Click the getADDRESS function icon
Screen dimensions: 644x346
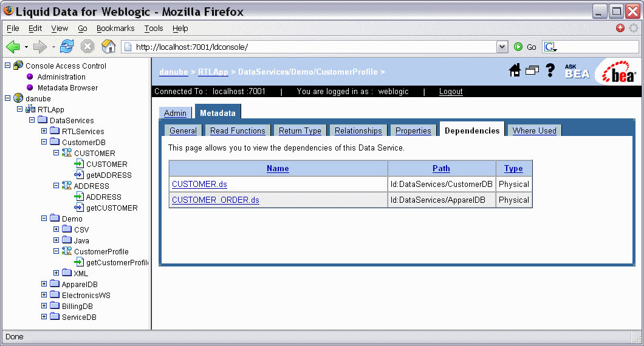pyautogui.click(x=79, y=175)
